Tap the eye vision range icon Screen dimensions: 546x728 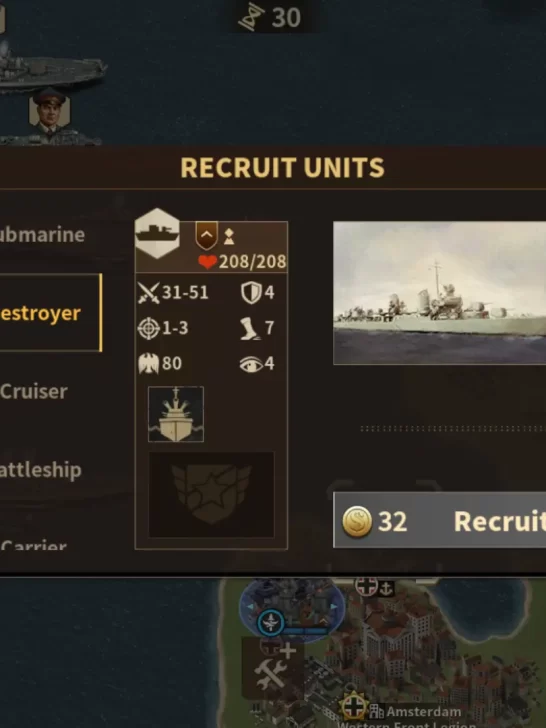[x=251, y=364]
